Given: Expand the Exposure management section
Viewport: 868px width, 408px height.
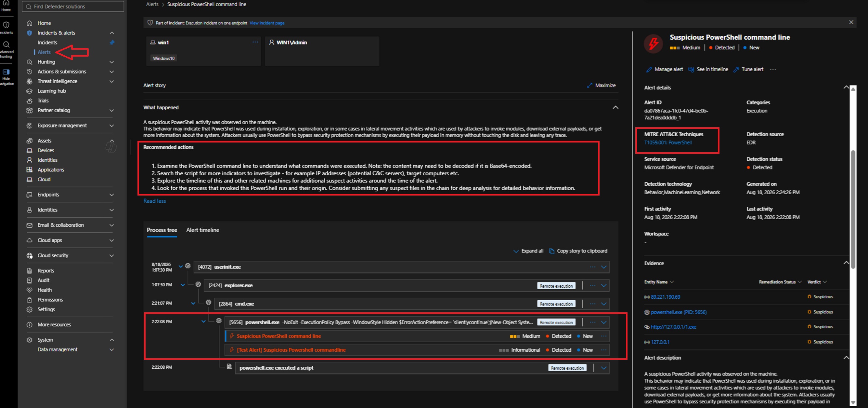Looking at the screenshot, I should [x=112, y=126].
